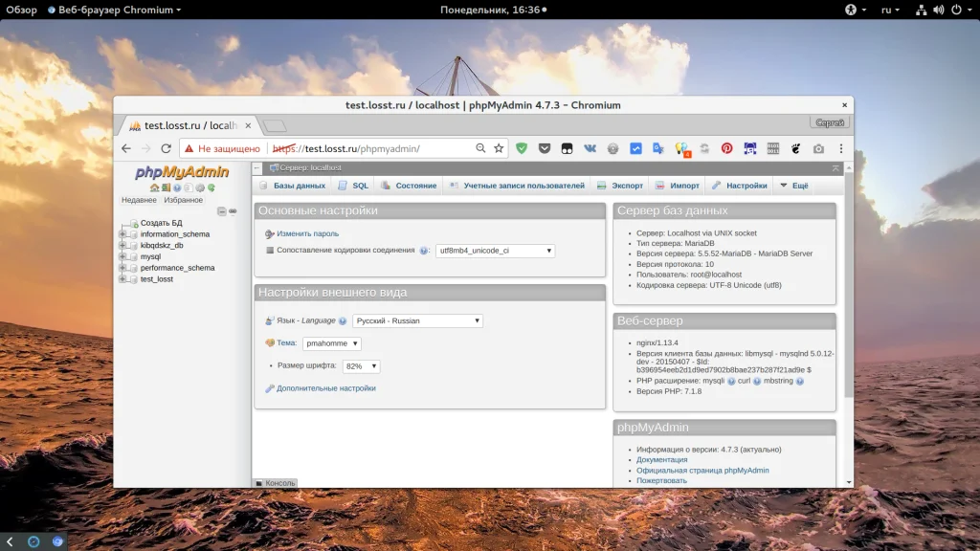Image resolution: width=980 pixels, height=551 pixels.
Task: Open the Экспорт tab
Action: tap(627, 186)
